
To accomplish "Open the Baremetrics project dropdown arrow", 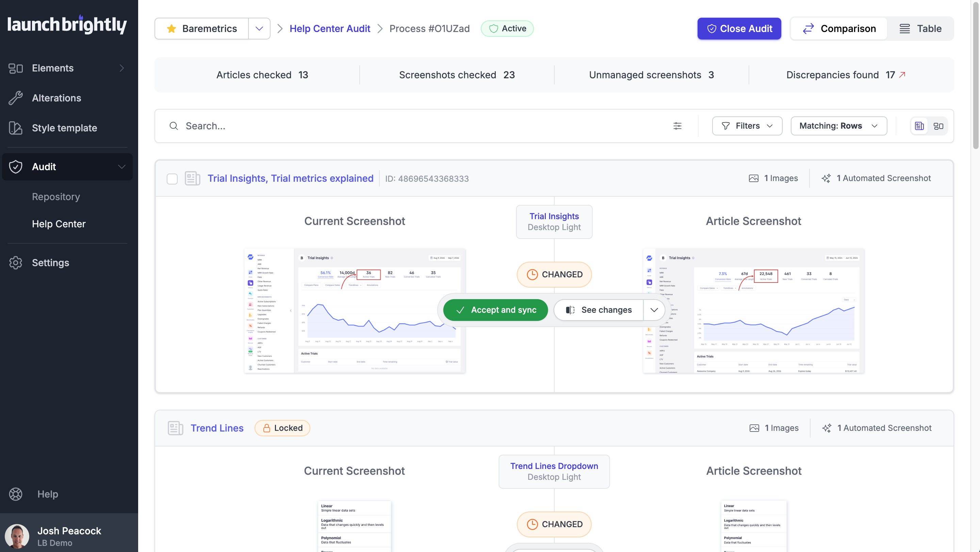I will tap(259, 29).
